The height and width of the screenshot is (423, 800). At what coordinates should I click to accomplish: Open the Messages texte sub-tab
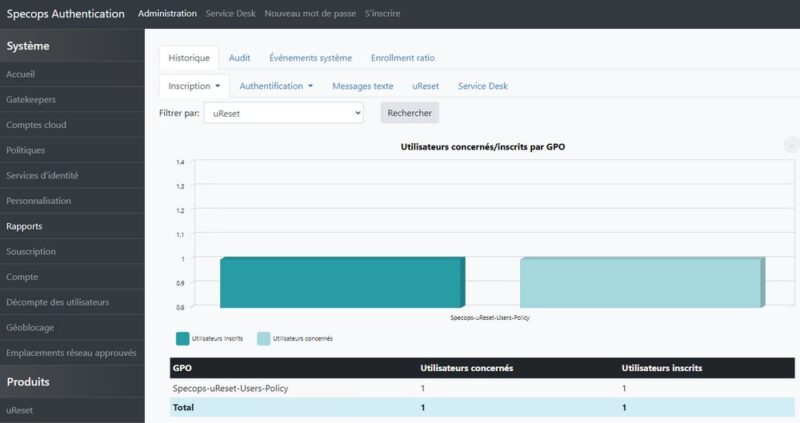[362, 86]
